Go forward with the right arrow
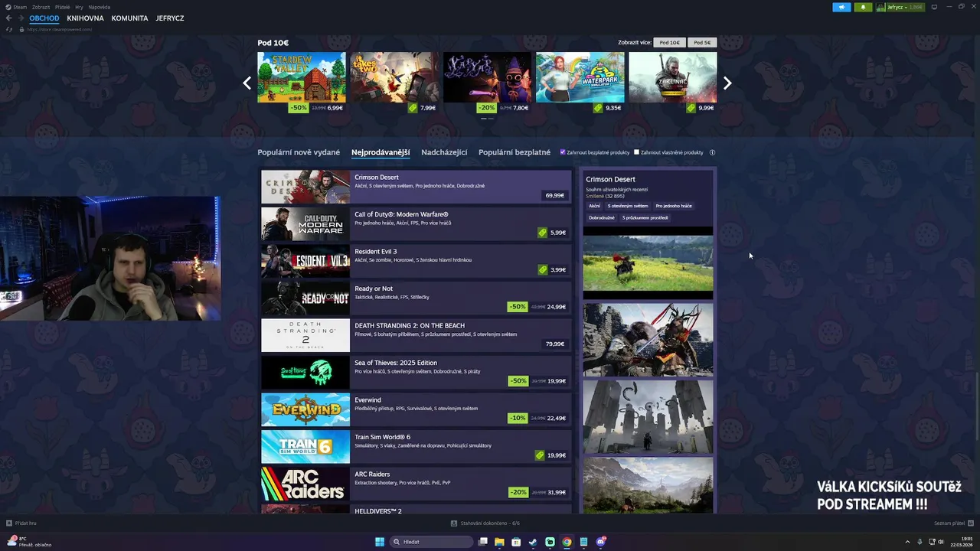This screenshot has height=551, width=980. point(20,18)
